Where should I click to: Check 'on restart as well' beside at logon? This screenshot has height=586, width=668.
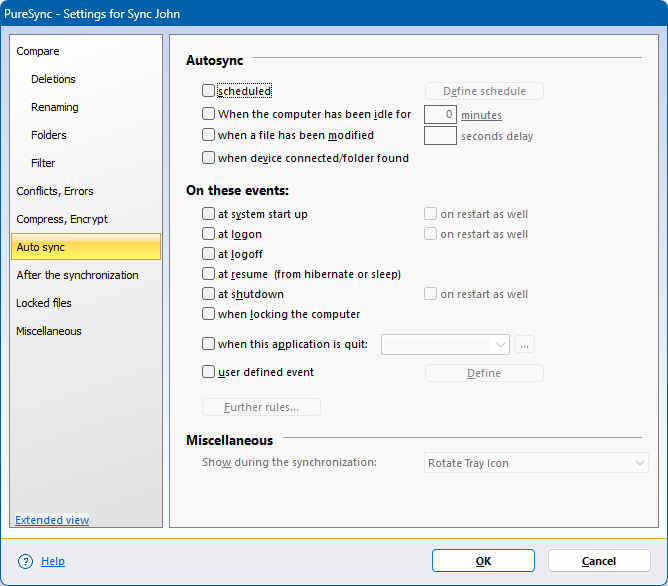click(430, 233)
